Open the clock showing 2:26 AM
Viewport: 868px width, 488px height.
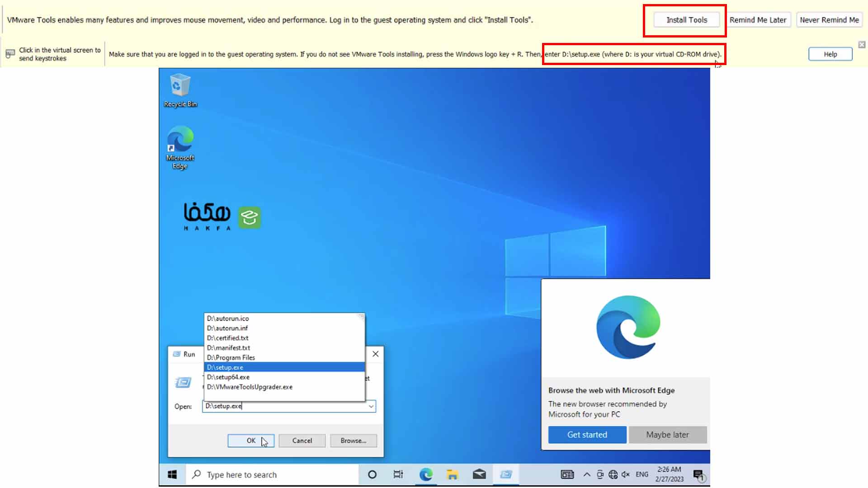pyautogui.click(x=670, y=474)
